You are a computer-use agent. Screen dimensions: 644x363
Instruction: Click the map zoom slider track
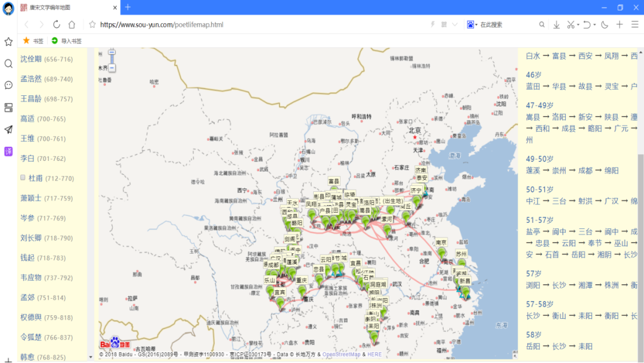(x=112, y=59)
